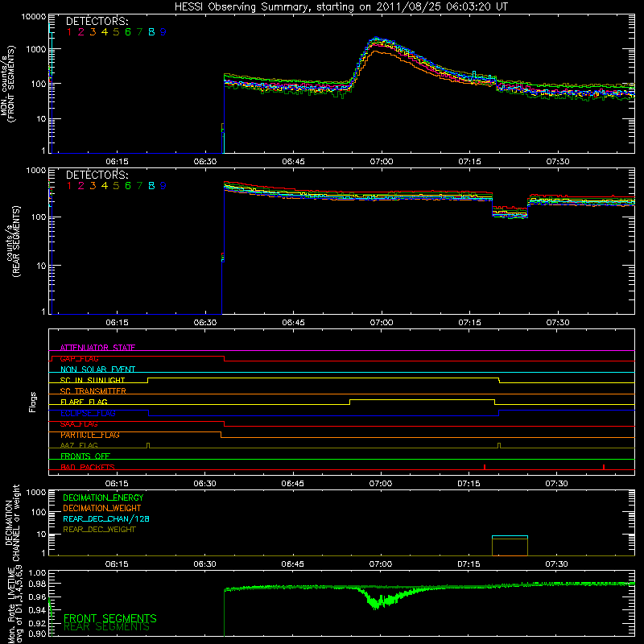Click the raised segment of the flare flag line
Viewport: 644px width, 644px height.
(422, 399)
